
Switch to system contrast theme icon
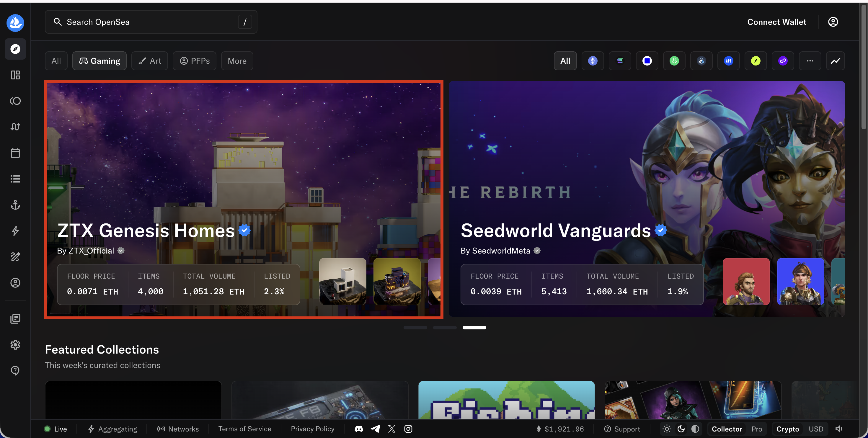pyautogui.click(x=695, y=429)
